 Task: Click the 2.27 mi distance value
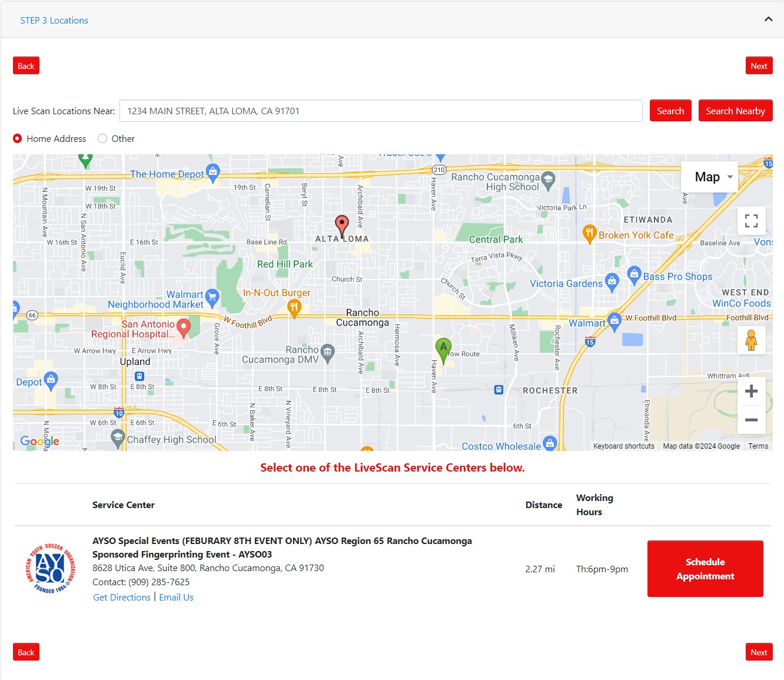540,569
